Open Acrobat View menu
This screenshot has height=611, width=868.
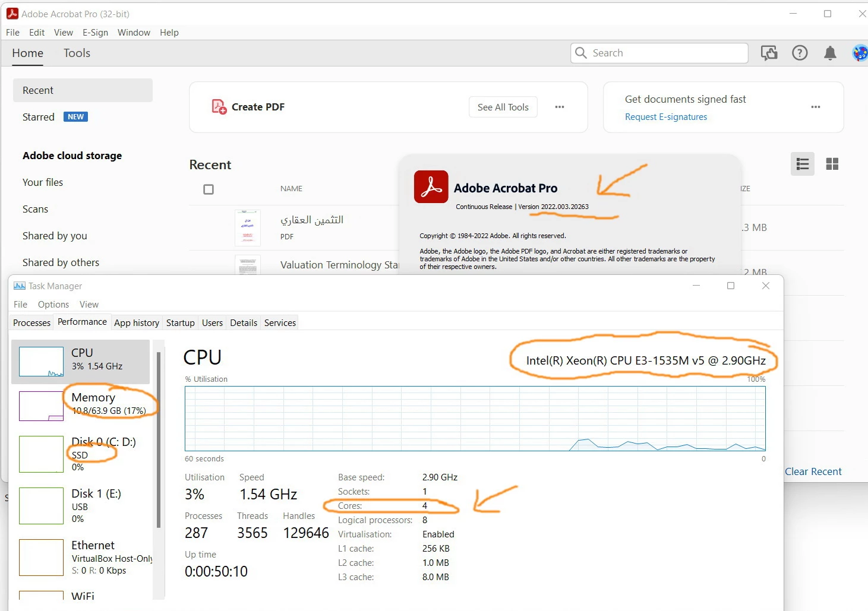[64, 33]
